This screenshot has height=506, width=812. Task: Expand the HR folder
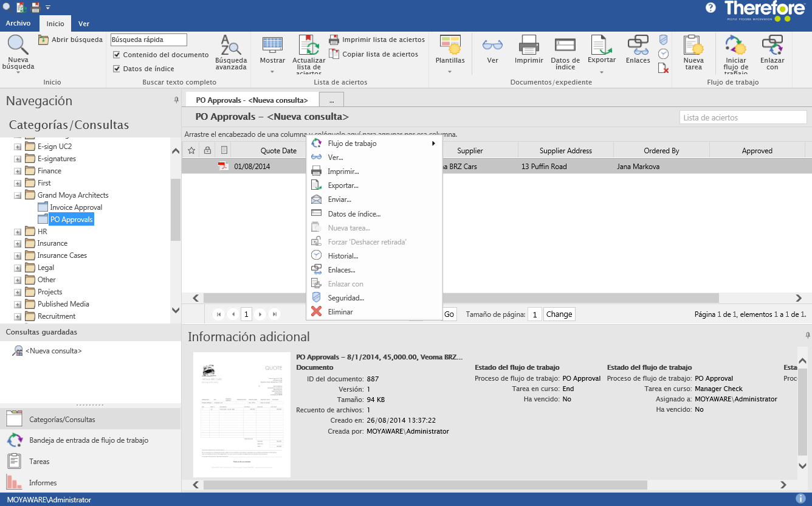tap(18, 232)
